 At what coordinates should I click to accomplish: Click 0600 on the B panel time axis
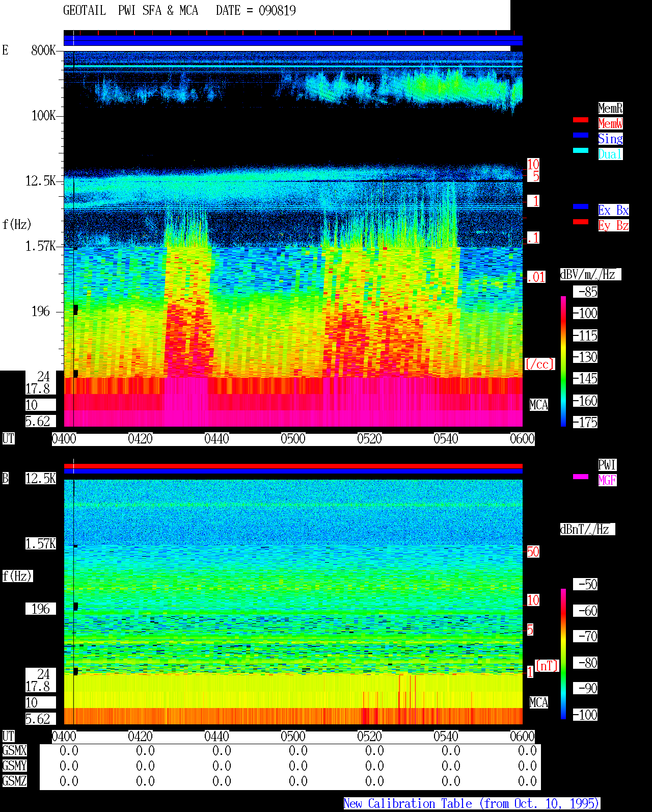(523, 736)
